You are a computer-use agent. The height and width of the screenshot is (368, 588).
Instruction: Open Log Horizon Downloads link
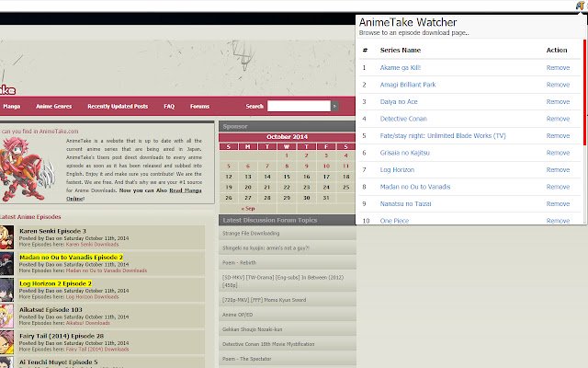(92, 297)
